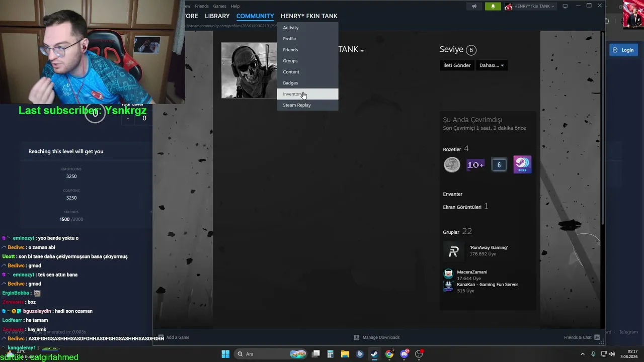Select Activity in the Community dropdown

pyautogui.click(x=307, y=28)
